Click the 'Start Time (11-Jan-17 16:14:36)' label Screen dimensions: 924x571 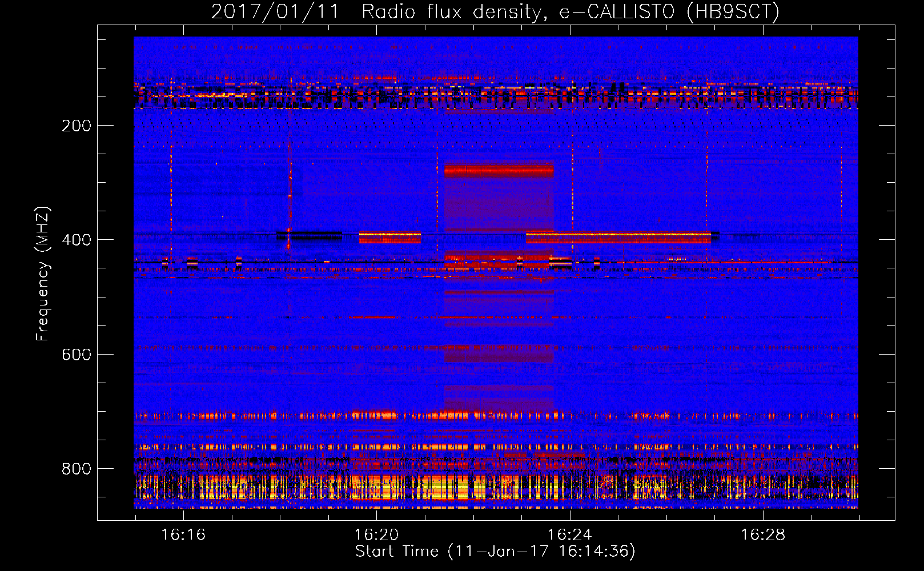[x=495, y=552]
